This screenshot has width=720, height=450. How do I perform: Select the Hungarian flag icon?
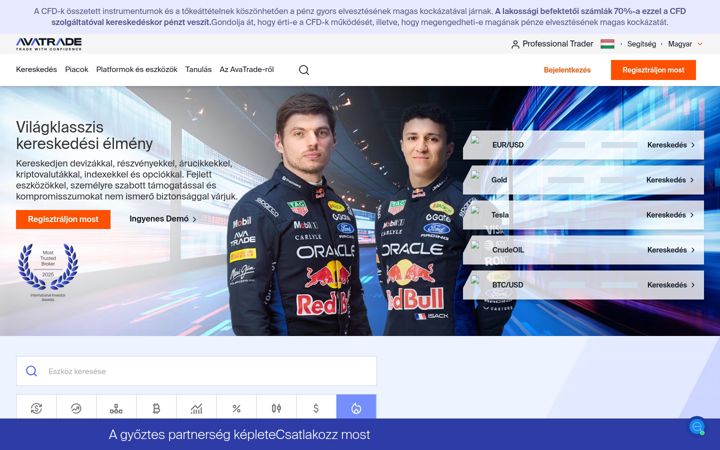[607, 44]
